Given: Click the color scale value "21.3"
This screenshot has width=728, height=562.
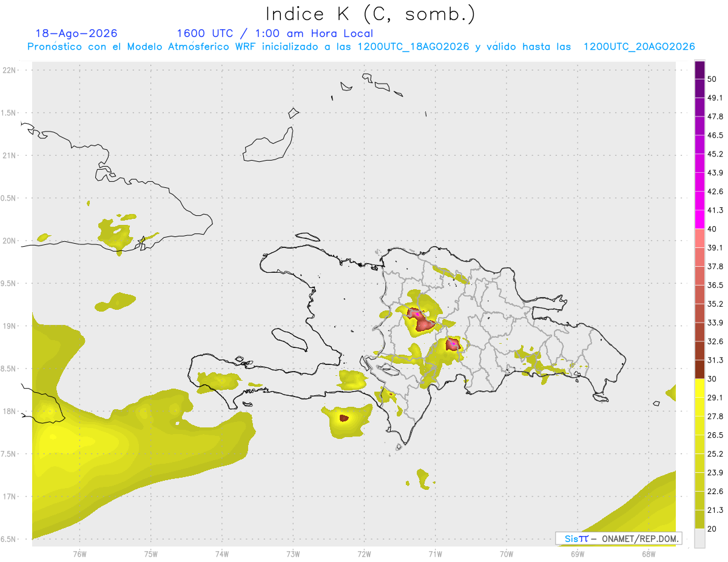Looking at the screenshot, I should [715, 510].
